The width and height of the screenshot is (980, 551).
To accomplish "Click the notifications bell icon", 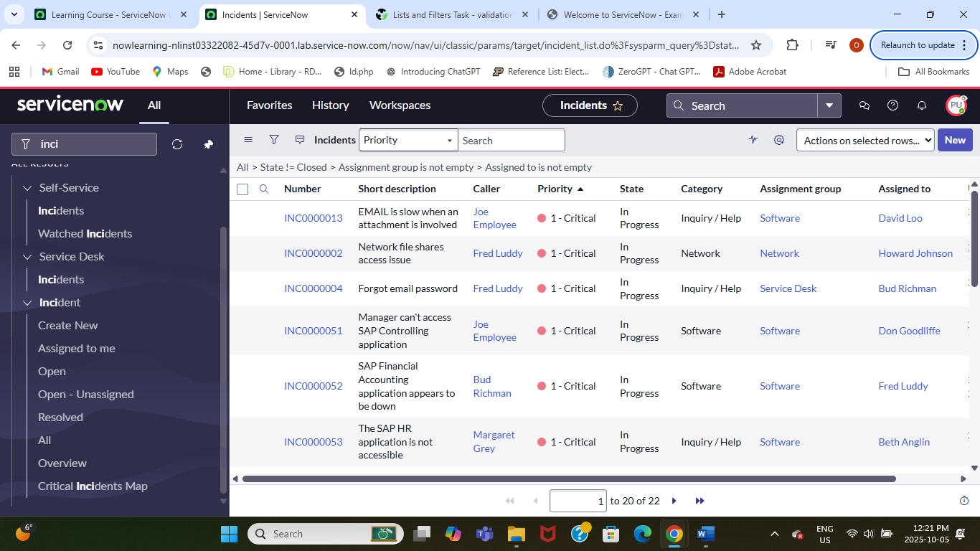I will point(922,105).
